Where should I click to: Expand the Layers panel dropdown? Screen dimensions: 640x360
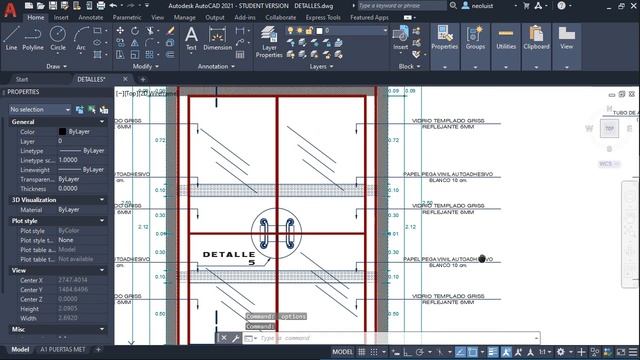point(321,66)
